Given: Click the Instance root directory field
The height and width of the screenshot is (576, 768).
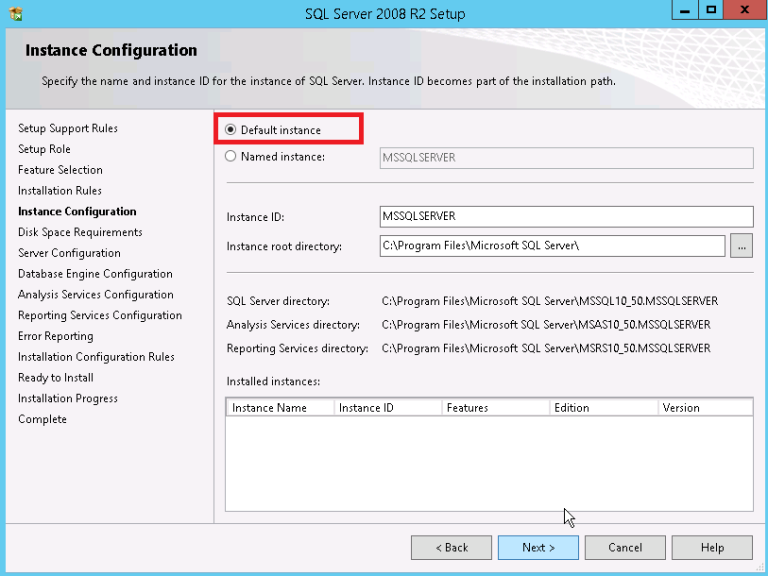Looking at the screenshot, I should click(x=552, y=246).
